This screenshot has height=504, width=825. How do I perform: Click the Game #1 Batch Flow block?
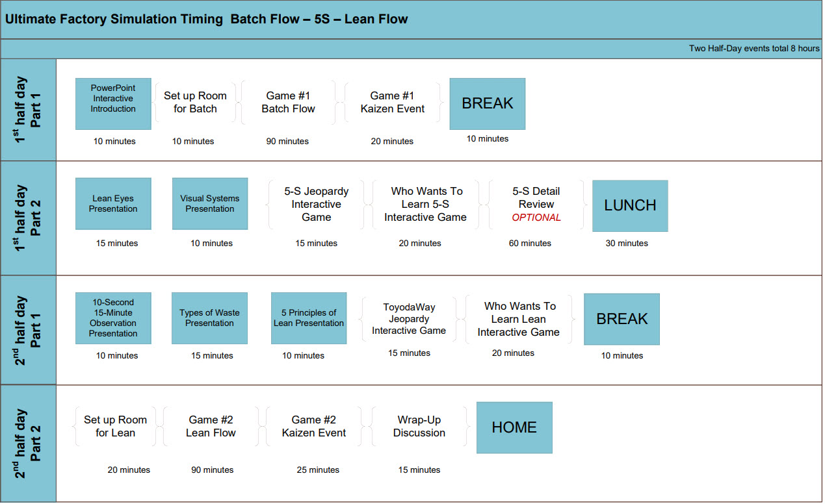pyautogui.click(x=288, y=102)
